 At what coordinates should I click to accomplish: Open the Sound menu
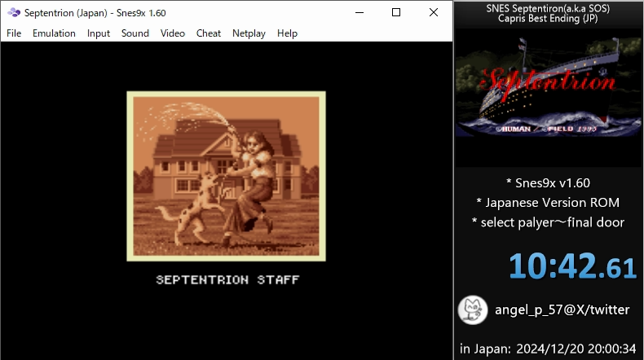tap(135, 33)
